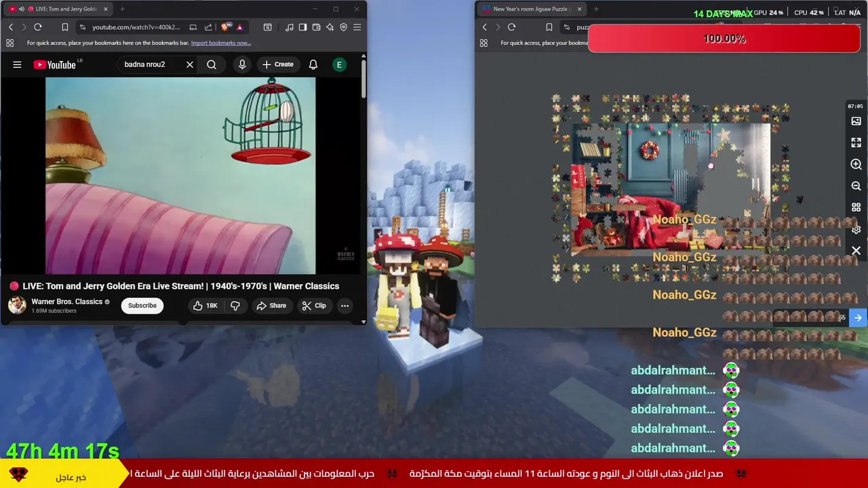Close the Tom and Jerry browser tab
The image size is (868, 488).
coord(106,9)
